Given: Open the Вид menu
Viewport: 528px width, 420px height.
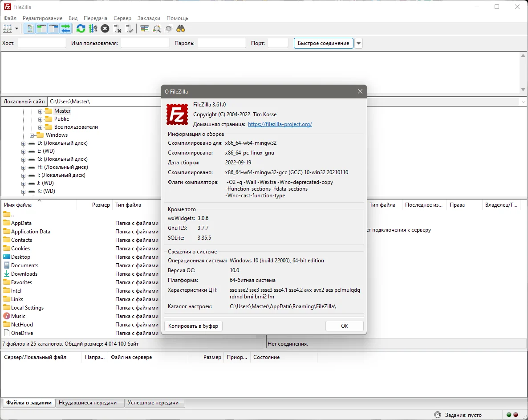Looking at the screenshot, I should click(x=73, y=18).
